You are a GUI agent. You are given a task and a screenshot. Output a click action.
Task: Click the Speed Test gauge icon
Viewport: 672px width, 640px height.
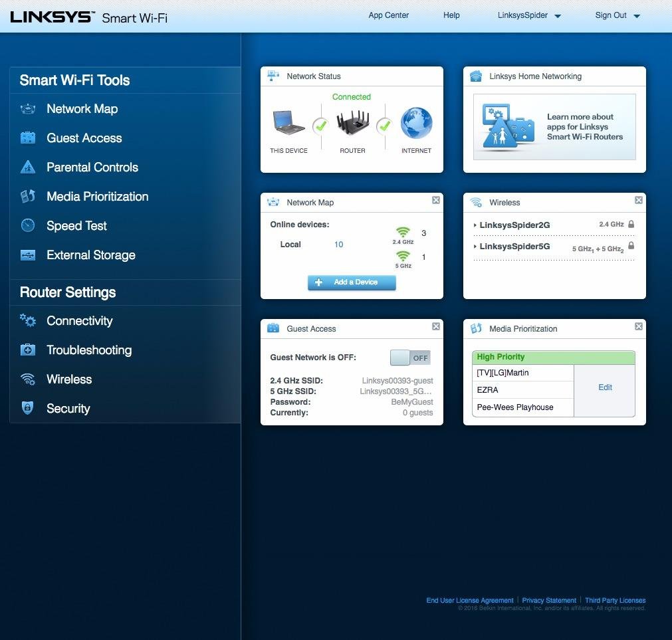(28, 225)
